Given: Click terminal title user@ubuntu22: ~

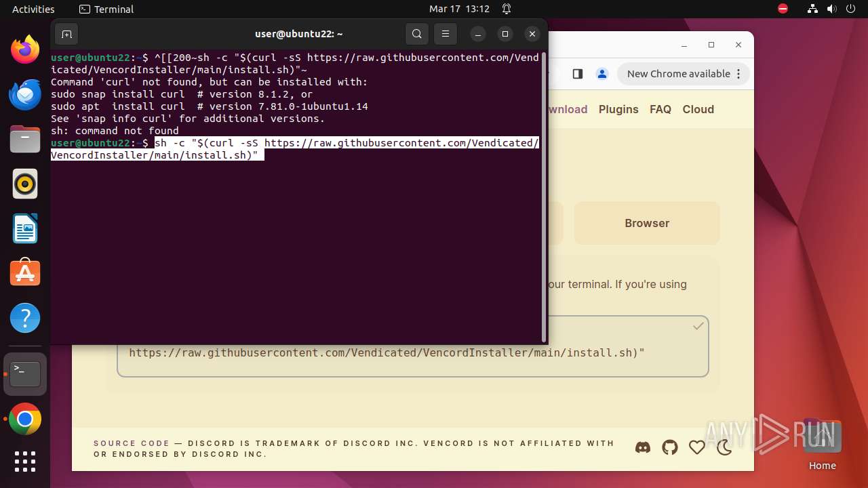Looking at the screenshot, I should coord(298,34).
